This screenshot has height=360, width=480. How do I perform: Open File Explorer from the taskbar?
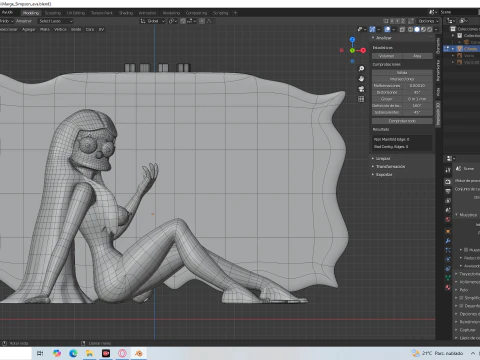[89, 353]
